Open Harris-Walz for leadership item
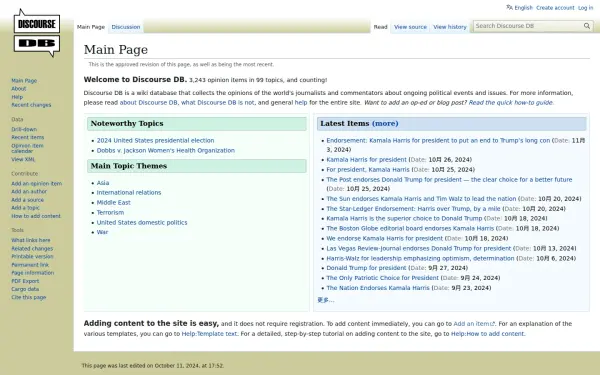 [x=421, y=258]
